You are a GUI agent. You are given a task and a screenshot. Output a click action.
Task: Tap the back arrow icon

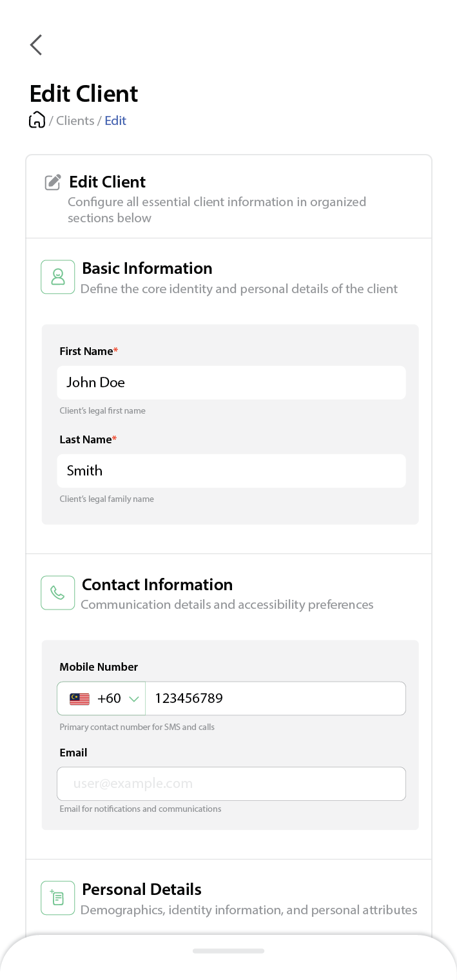[x=36, y=45]
